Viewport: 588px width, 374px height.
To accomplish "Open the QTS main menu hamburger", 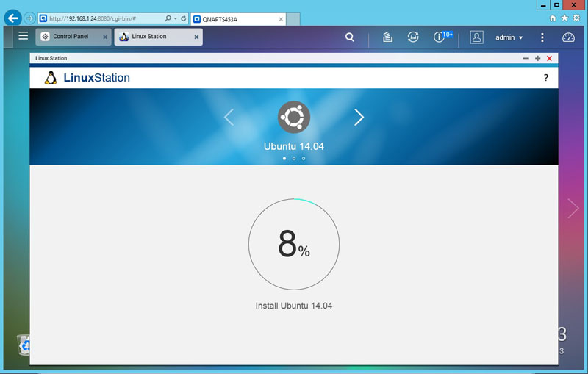I will tap(24, 36).
